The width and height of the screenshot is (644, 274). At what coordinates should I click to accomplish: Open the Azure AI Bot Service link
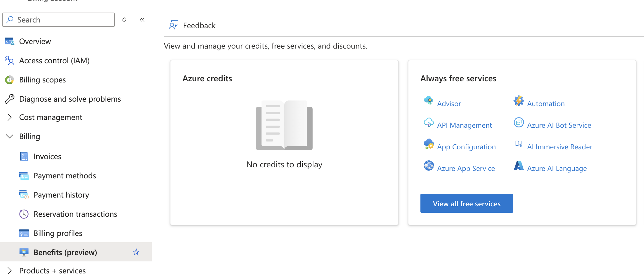(559, 125)
